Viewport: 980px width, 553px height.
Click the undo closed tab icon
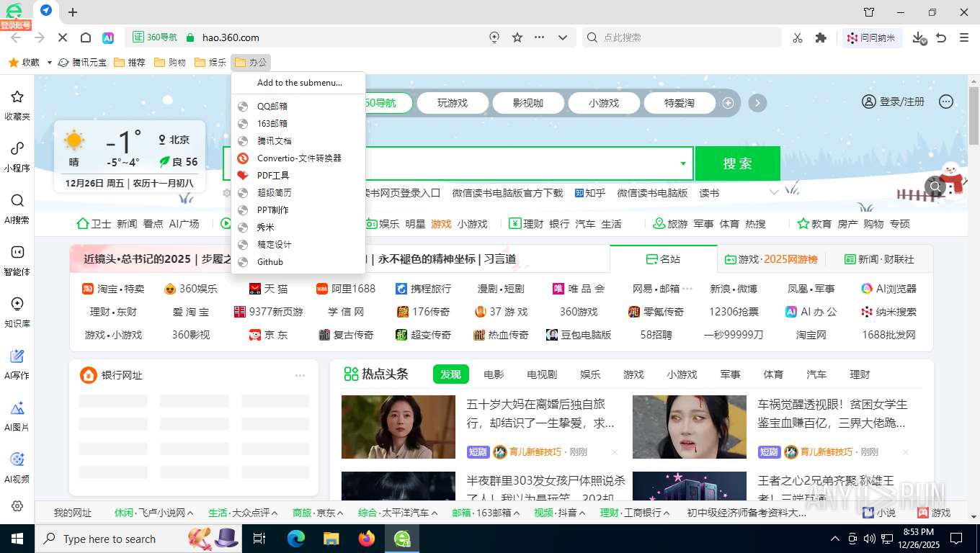pos(941,37)
